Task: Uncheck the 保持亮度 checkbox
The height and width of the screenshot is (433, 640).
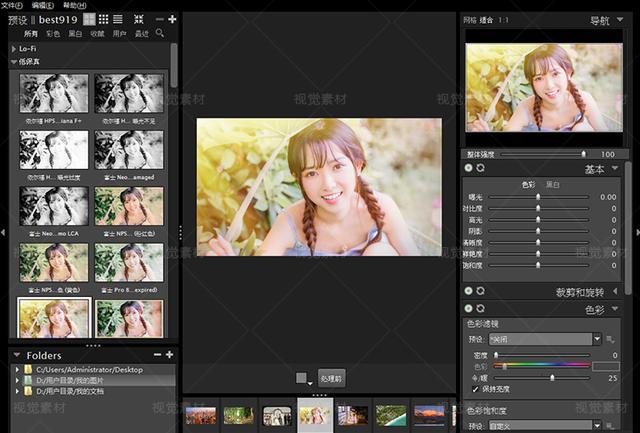Action: pos(475,389)
